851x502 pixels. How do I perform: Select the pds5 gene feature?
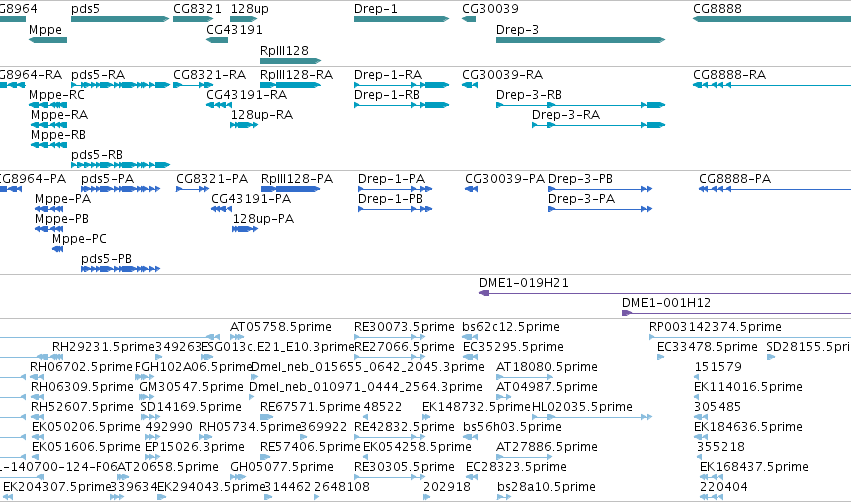pos(120,19)
